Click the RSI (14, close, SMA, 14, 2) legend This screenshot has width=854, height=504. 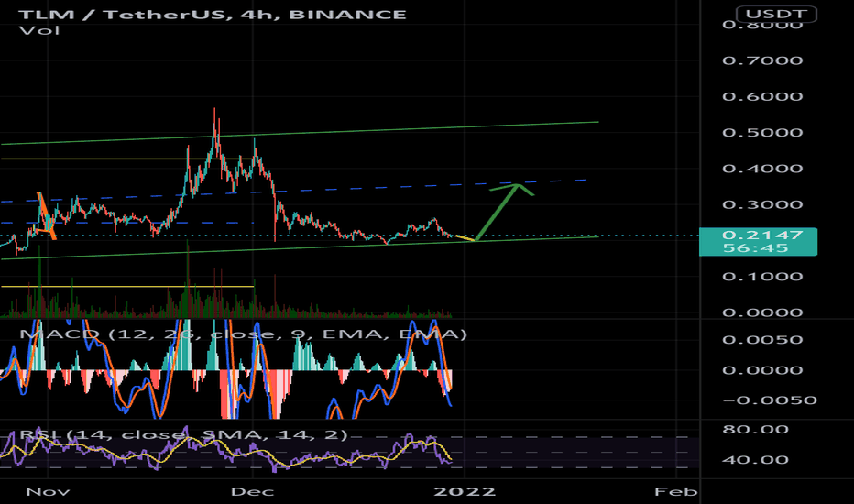tap(183, 434)
